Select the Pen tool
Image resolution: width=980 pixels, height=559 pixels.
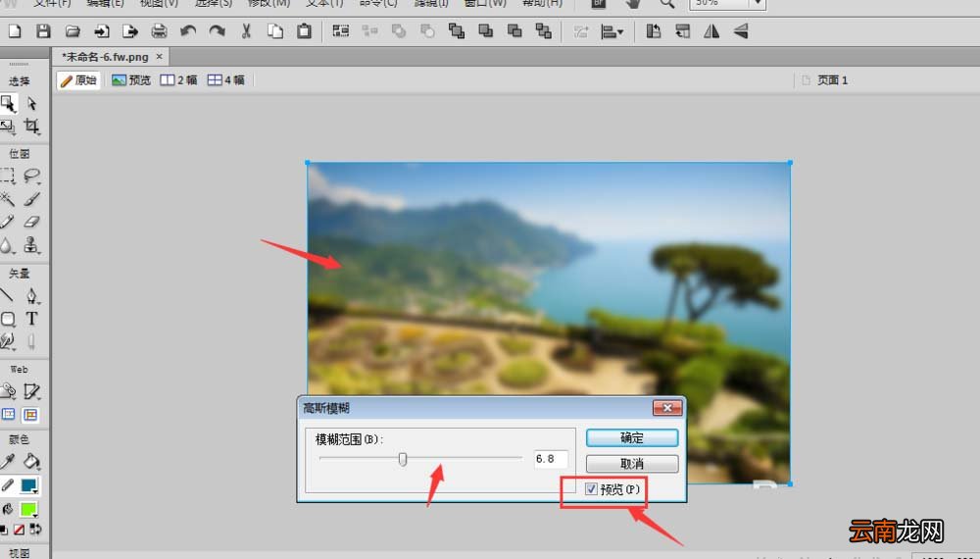(x=31, y=296)
